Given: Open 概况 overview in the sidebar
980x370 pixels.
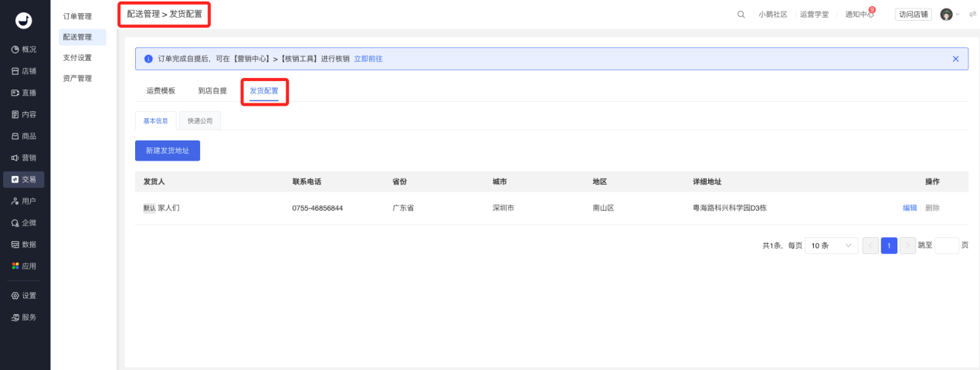Looking at the screenshot, I should tap(24, 49).
